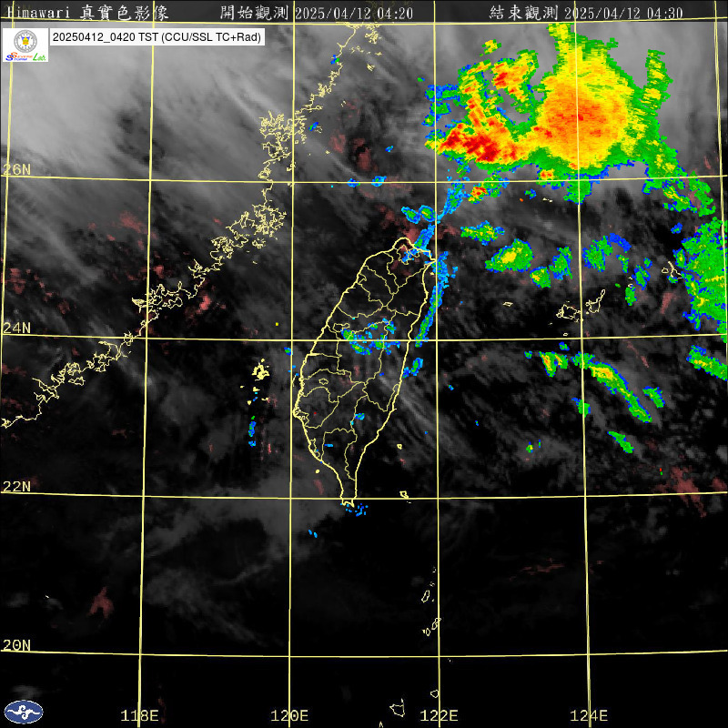Click the southern tip of Taiwan
The image size is (728, 728).
click(x=346, y=500)
